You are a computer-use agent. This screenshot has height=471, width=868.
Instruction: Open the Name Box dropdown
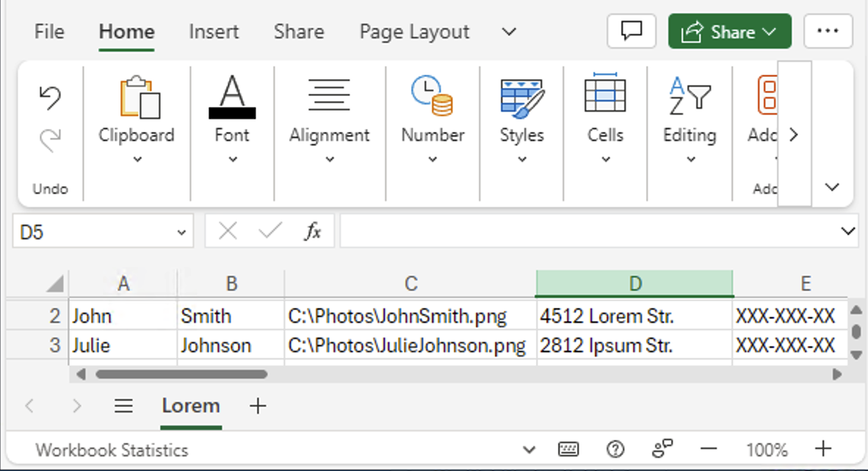(x=181, y=230)
